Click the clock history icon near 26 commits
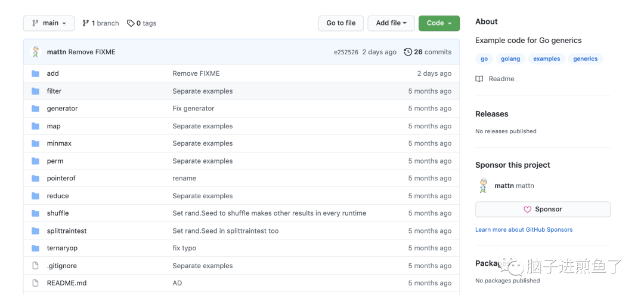This screenshot has width=644, height=295. point(408,52)
